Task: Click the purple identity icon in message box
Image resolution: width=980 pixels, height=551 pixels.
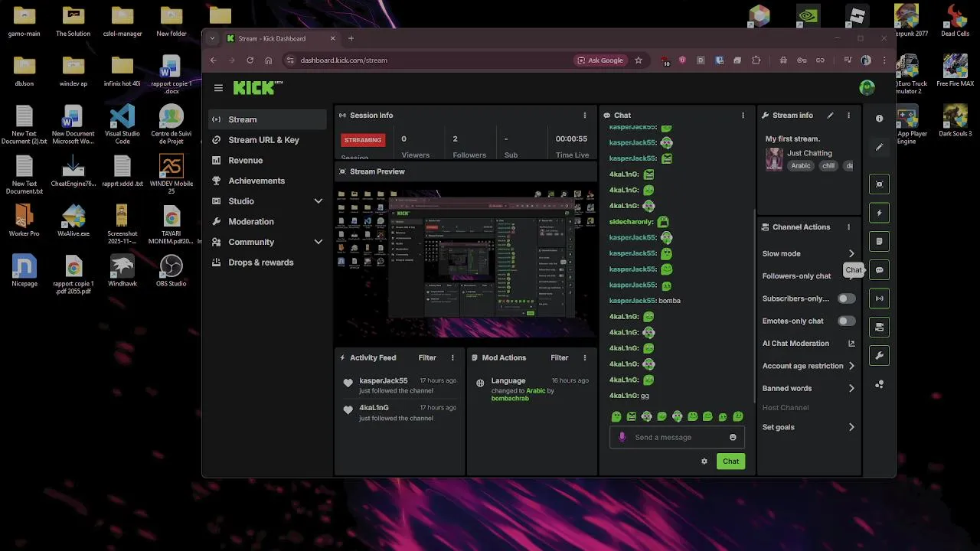Action: coord(622,437)
